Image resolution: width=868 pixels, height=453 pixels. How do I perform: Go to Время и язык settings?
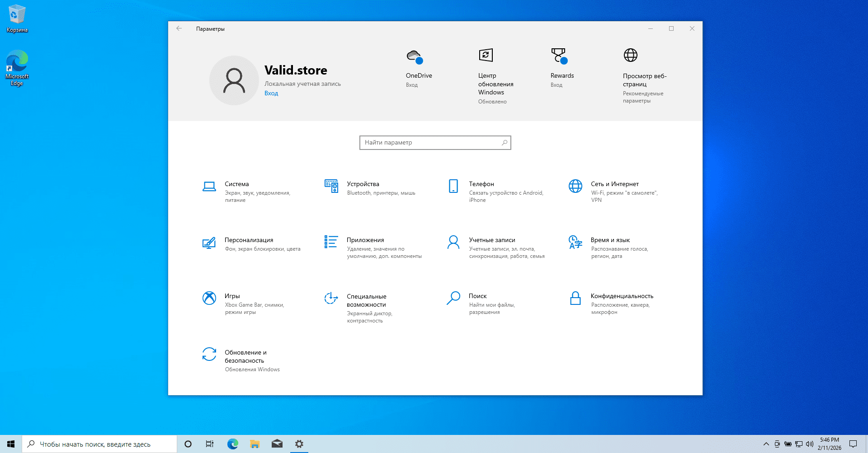point(610,240)
